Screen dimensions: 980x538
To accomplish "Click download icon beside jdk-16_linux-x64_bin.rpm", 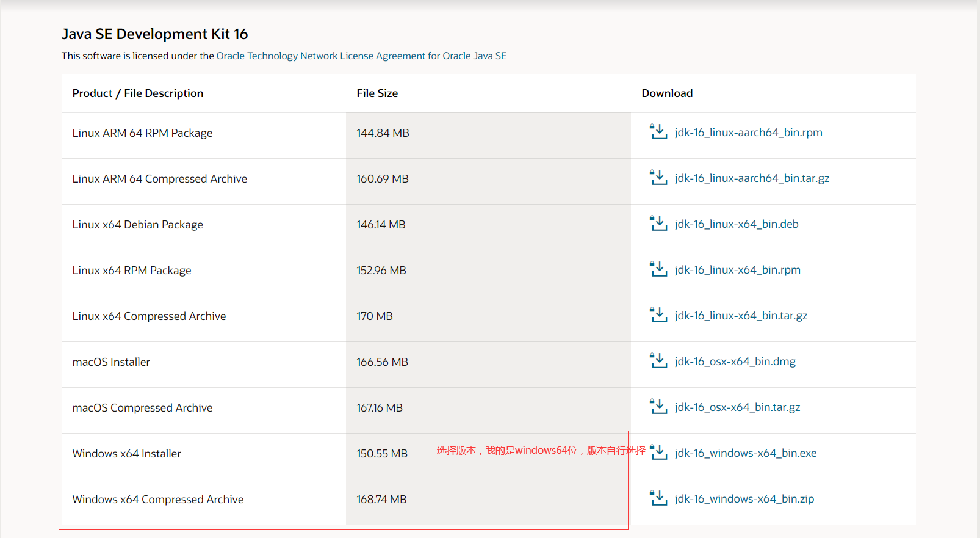I will pyautogui.click(x=658, y=269).
